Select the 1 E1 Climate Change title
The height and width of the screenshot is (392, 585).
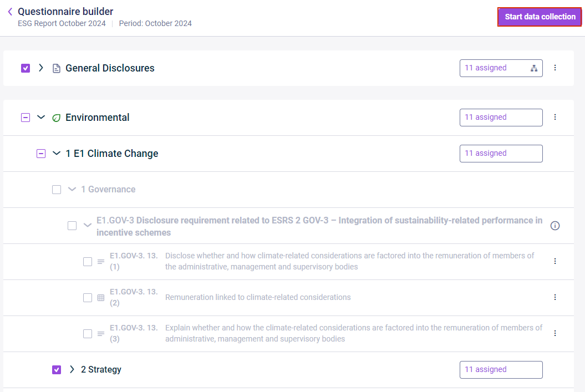tap(112, 154)
